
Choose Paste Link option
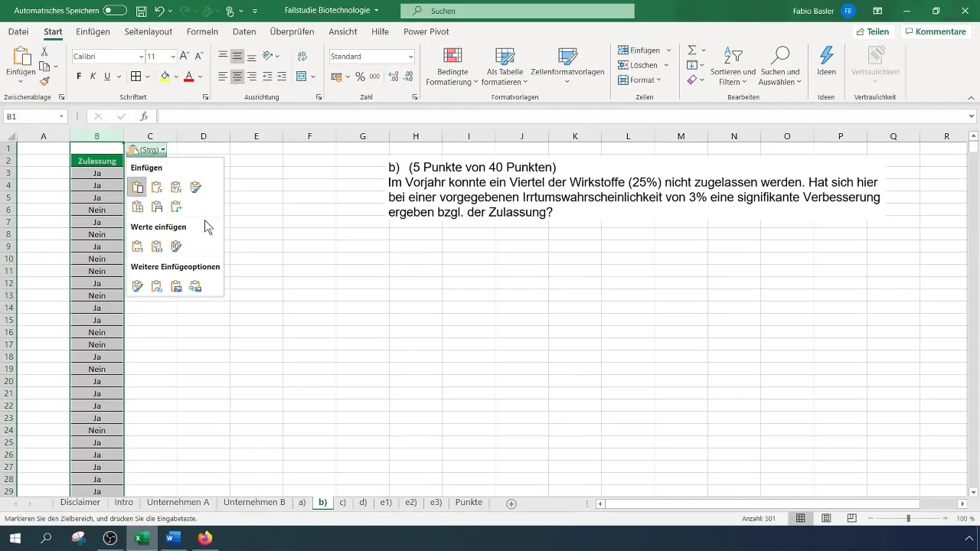coord(157,286)
